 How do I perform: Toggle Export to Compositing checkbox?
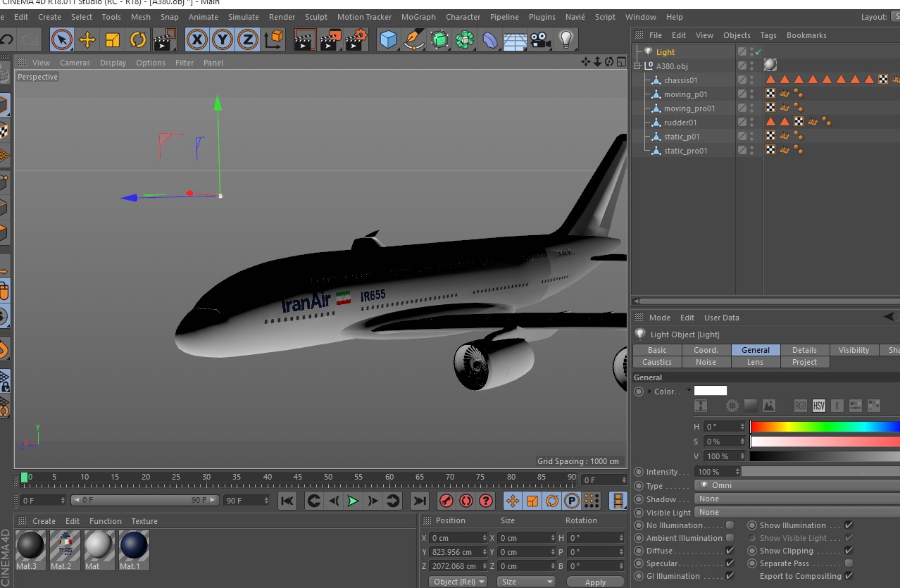point(849,576)
